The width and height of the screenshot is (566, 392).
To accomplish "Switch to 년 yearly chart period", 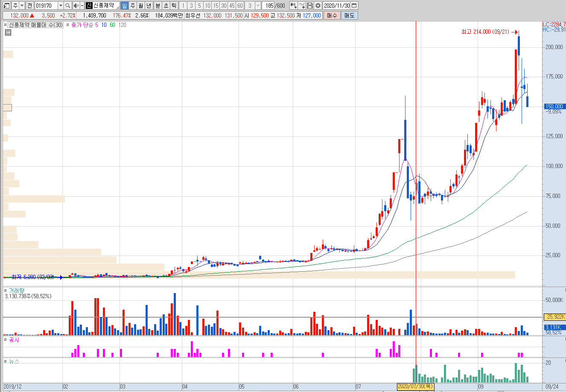I will [148, 6].
